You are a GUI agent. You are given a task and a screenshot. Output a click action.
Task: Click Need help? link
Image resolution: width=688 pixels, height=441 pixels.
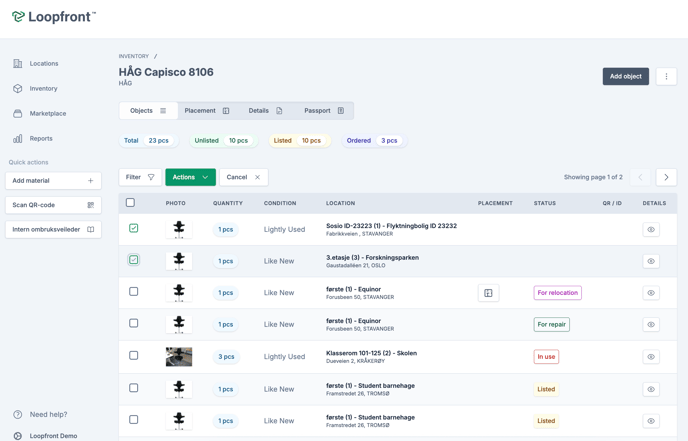coord(40,415)
